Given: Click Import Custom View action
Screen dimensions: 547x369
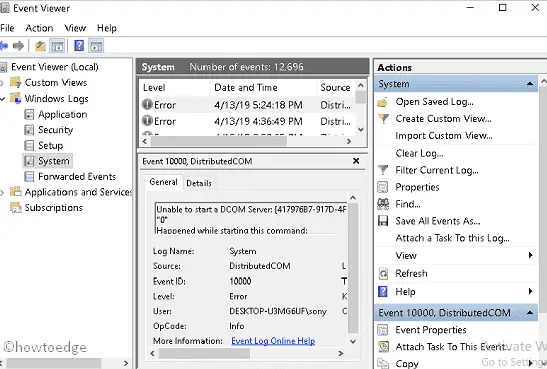Looking at the screenshot, I should pos(444,136).
